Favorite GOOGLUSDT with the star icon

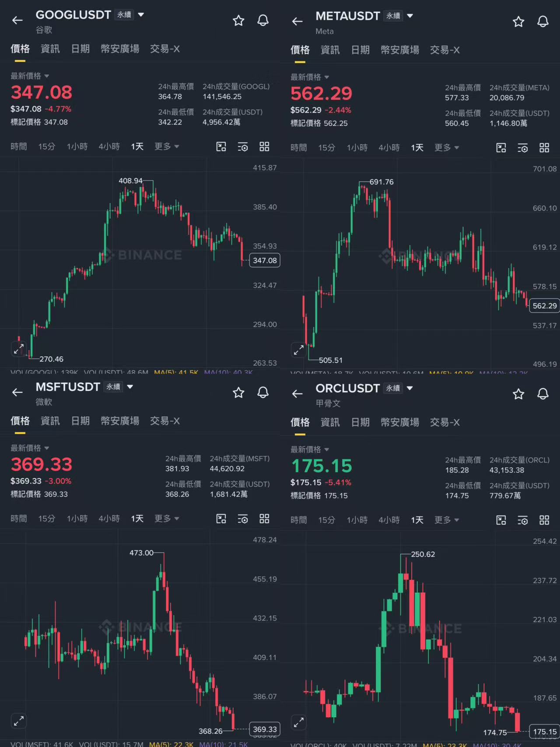pyautogui.click(x=238, y=21)
